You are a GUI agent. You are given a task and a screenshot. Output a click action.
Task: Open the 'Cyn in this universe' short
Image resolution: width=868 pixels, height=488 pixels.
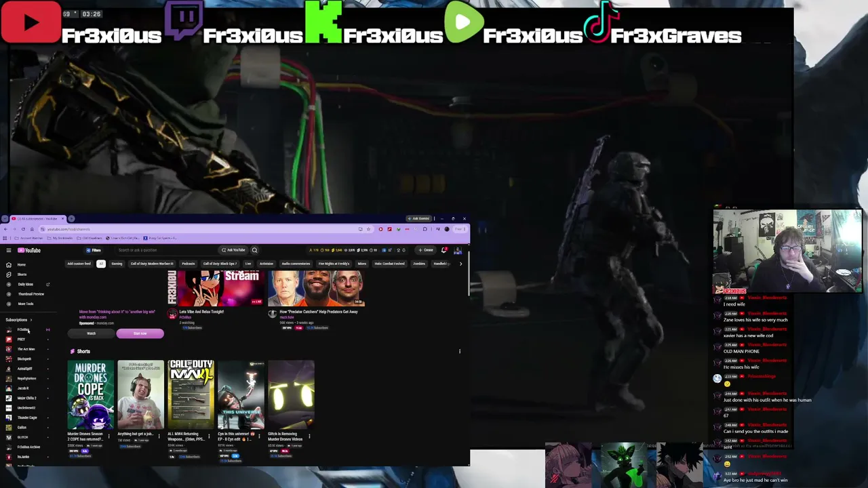click(x=241, y=394)
